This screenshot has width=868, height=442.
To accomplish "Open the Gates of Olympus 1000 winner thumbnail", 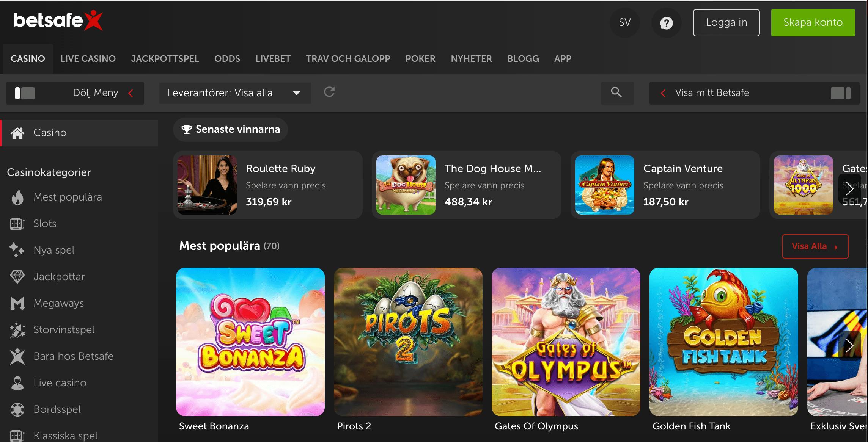I will pos(804,185).
